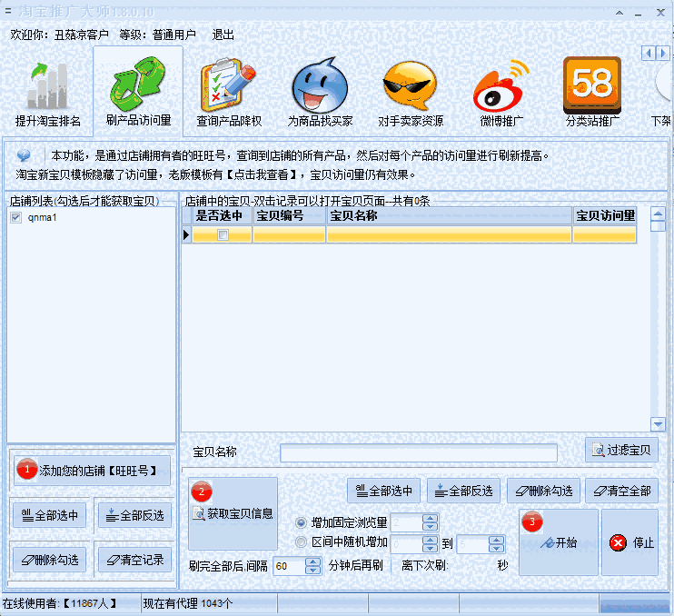
Task: Open the 微博推广 Weibo icon
Action: click(x=501, y=85)
